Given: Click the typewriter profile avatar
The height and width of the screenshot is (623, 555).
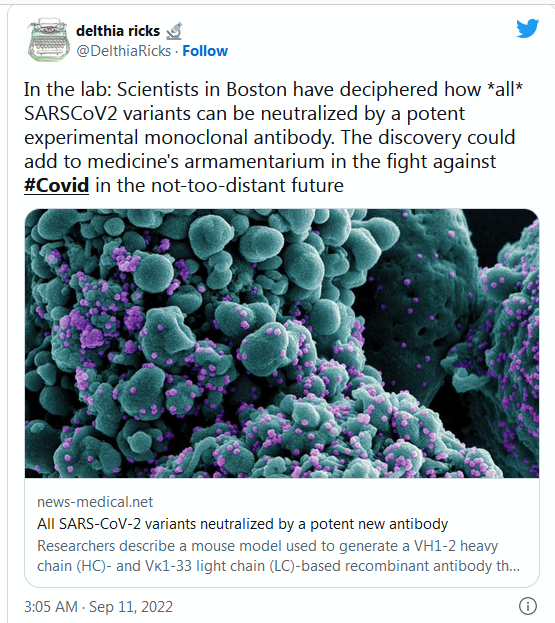Looking at the screenshot, I should tap(48, 40).
